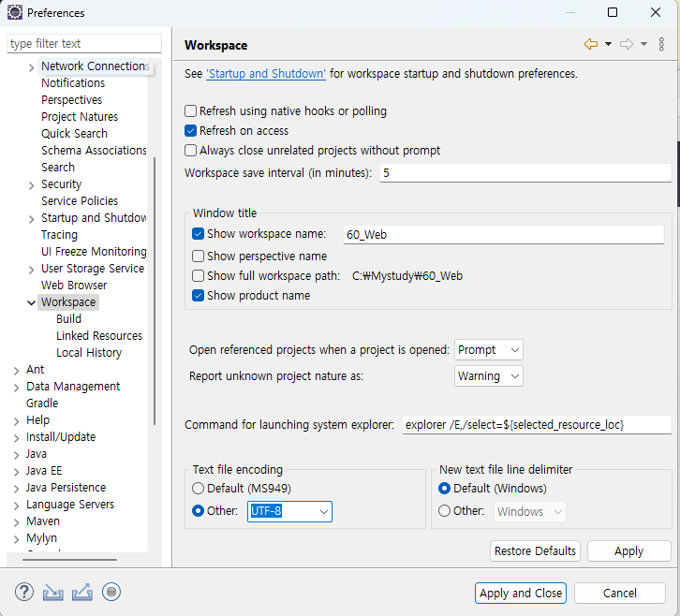Uncheck Refresh on access

click(190, 130)
